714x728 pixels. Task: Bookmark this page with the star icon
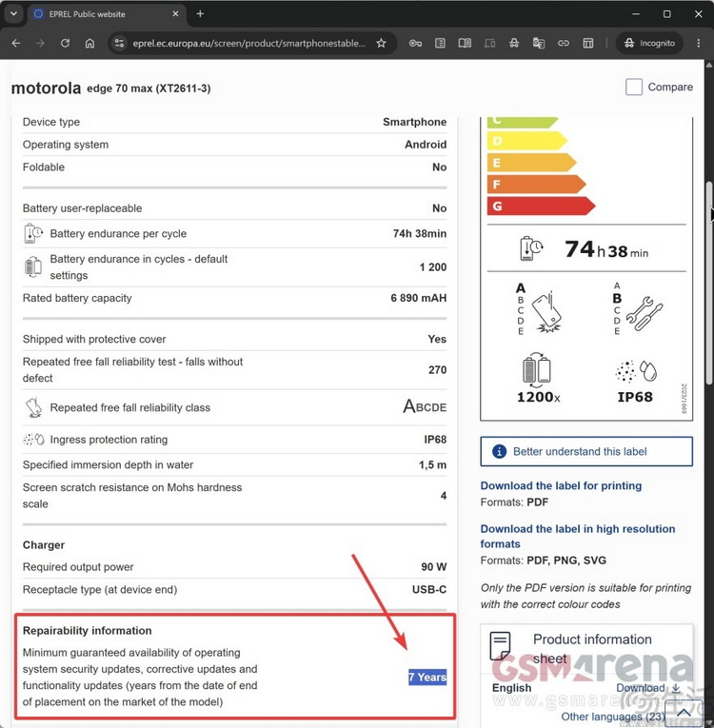pos(381,43)
